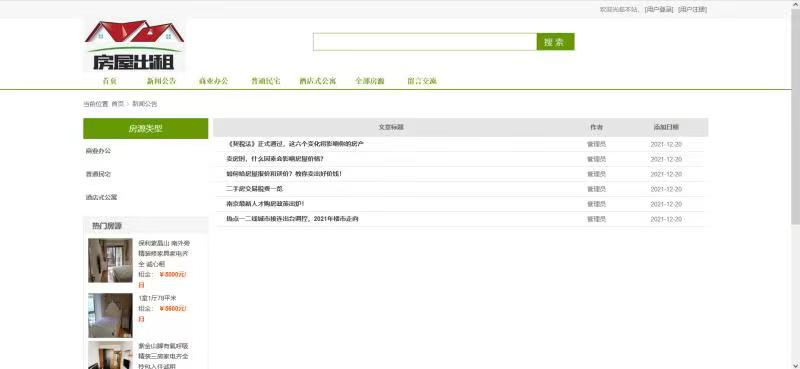
Task: Open the 用户注册 link
Action: pyautogui.click(x=692, y=9)
